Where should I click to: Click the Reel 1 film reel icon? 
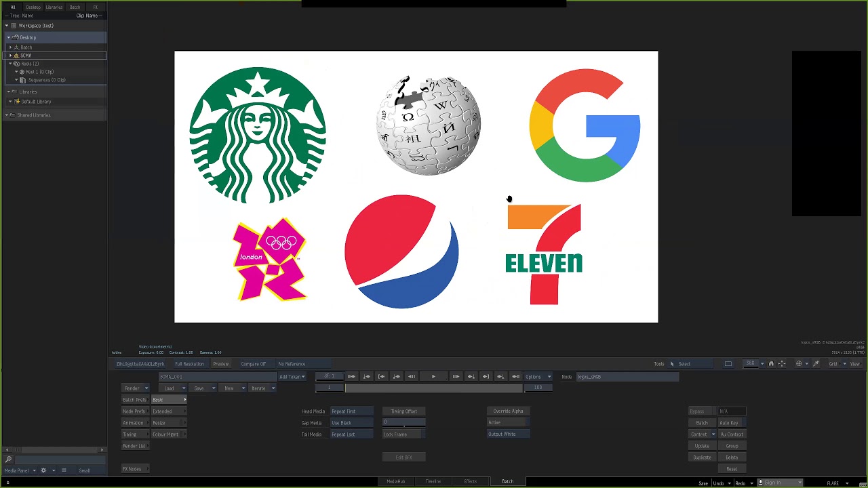click(22, 72)
